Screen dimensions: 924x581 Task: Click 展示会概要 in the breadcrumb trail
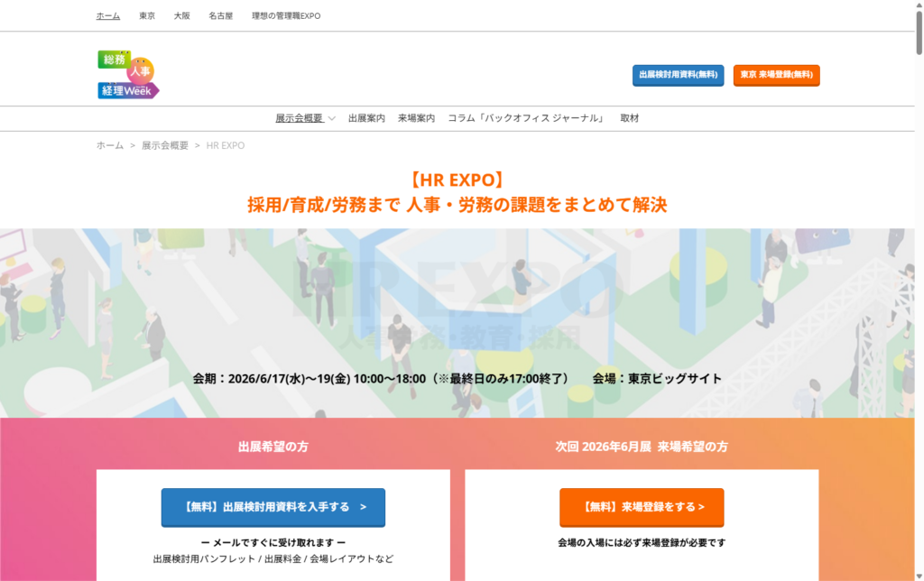coord(165,145)
